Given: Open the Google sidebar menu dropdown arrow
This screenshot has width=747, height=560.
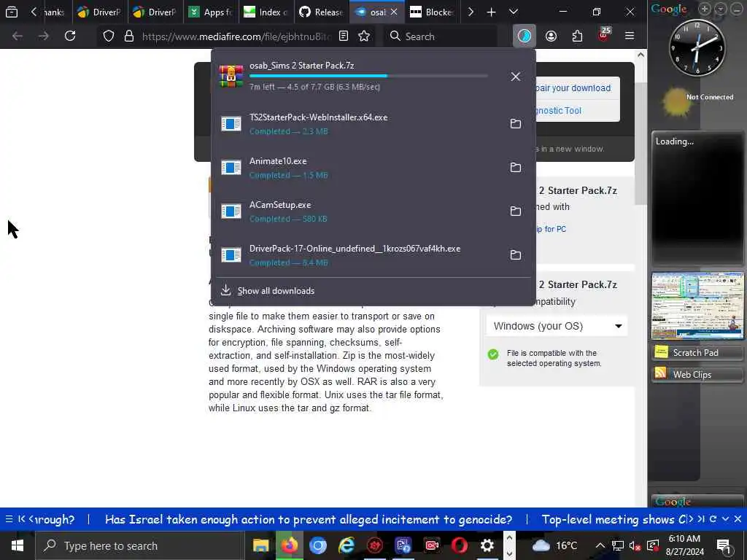Looking at the screenshot, I should pos(721,9).
